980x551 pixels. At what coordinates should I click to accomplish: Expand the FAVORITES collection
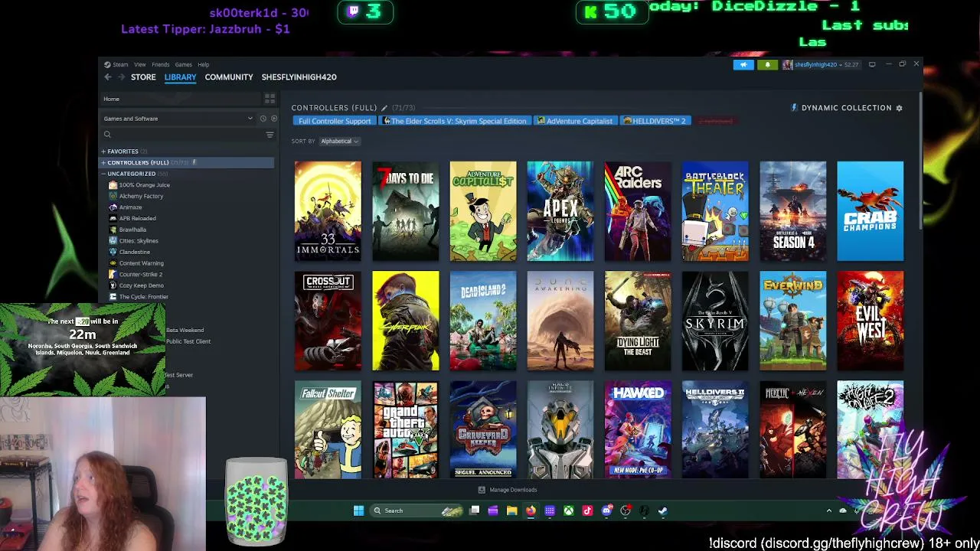[x=103, y=152]
